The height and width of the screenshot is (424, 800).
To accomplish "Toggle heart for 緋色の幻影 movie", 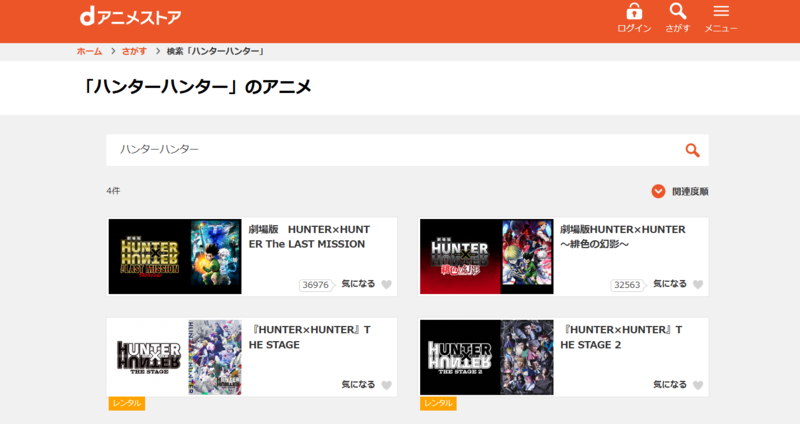I will tap(698, 285).
